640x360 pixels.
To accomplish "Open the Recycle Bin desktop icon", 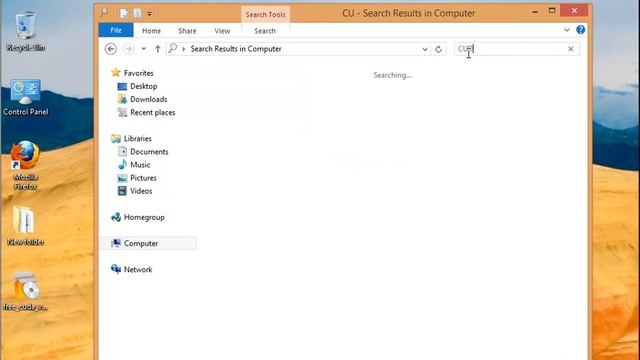I will [26, 32].
